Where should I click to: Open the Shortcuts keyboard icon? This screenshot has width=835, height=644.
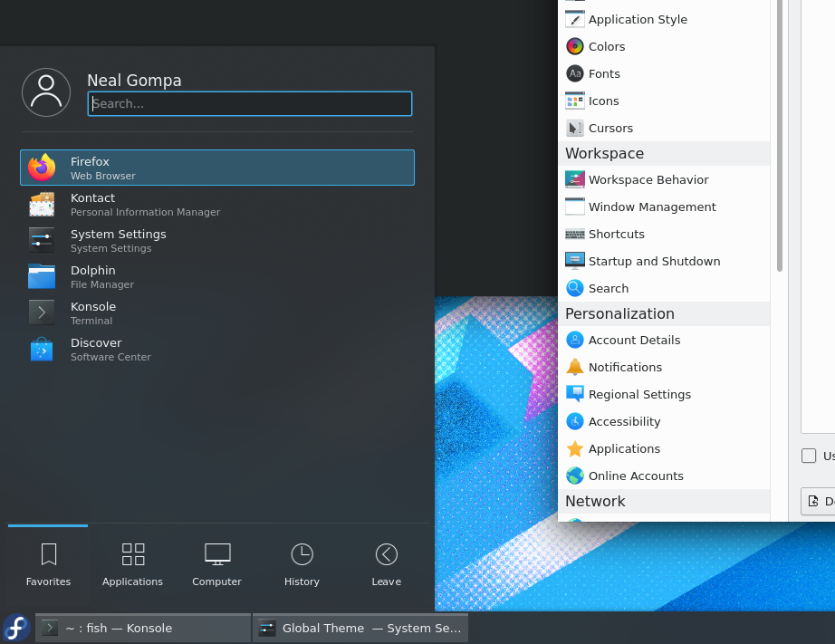point(575,234)
